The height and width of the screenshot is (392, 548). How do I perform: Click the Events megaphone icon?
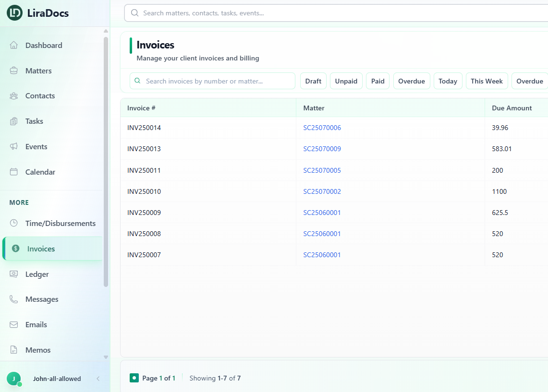point(14,147)
